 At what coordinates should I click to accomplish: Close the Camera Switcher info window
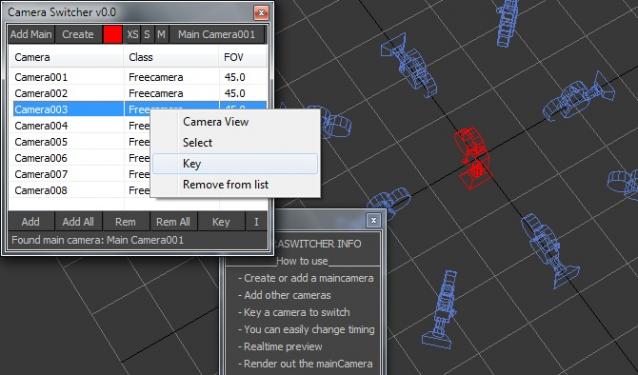(x=373, y=220)
